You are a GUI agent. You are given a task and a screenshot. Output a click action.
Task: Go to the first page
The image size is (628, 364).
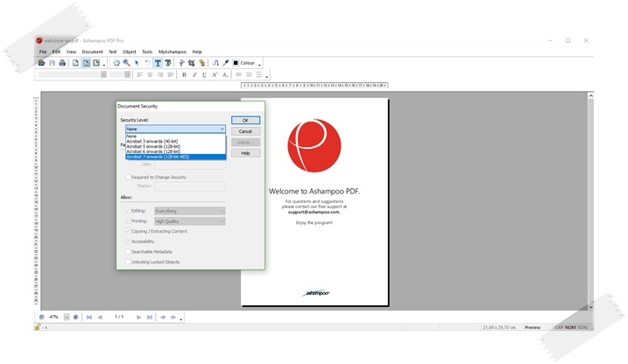point(89,318)
